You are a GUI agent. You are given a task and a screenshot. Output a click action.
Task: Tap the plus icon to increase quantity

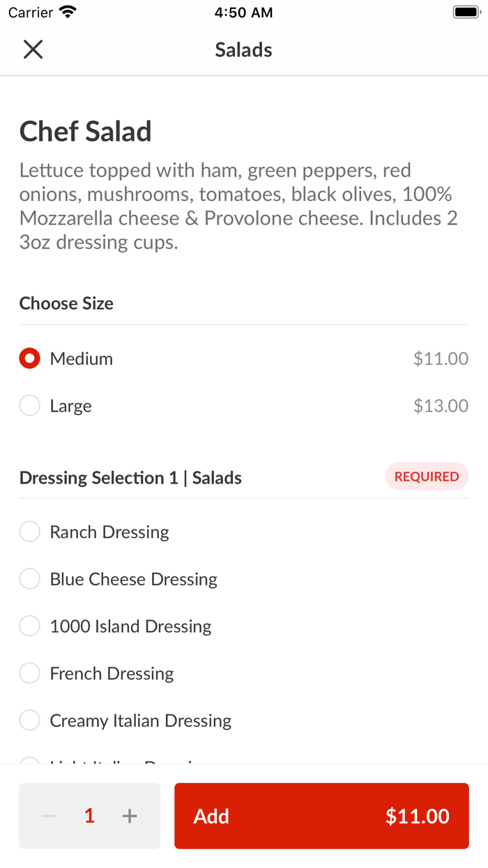coord(130,816)
